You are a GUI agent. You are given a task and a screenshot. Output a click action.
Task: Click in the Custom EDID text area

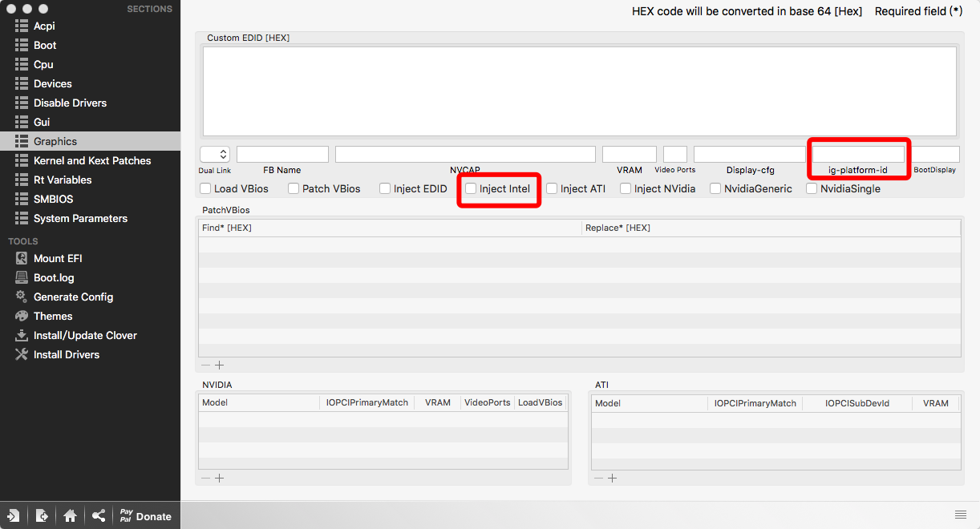pos(579,91)
